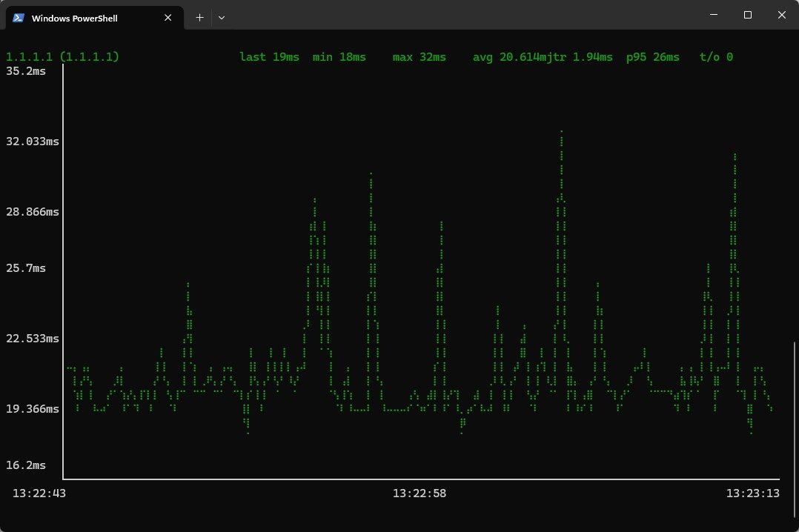Maximize the terminal window

pos(748,15)
